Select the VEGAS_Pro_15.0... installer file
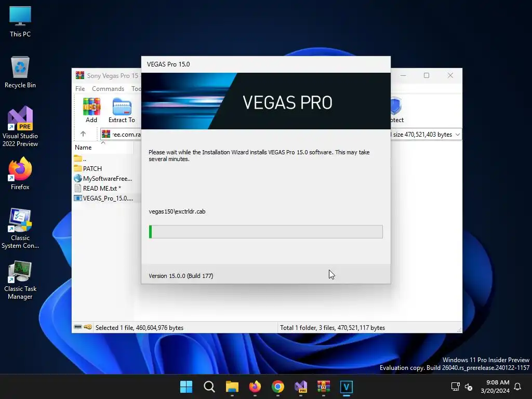The image size is (532, 399). point(103,198)
